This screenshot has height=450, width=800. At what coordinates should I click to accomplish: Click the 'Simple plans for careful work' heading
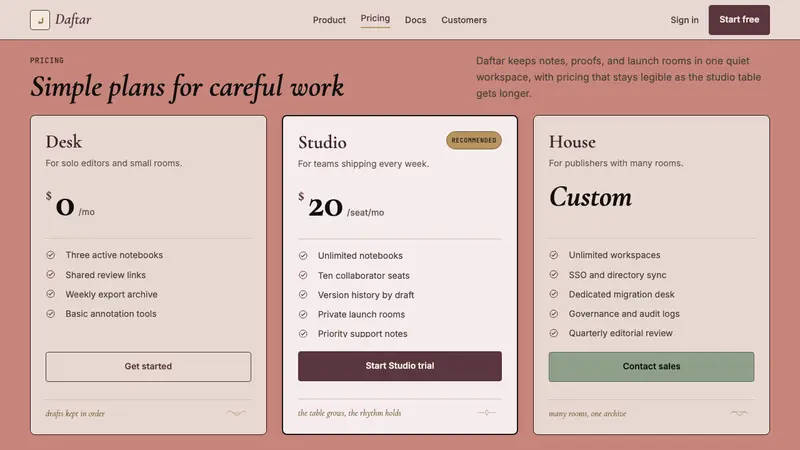click(187, 86)
